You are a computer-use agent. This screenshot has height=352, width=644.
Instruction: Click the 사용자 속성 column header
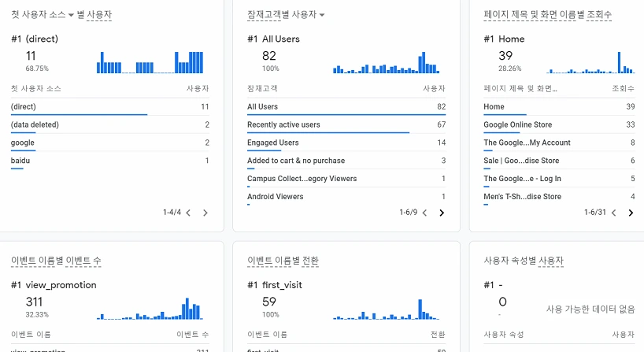pos(504,335)
